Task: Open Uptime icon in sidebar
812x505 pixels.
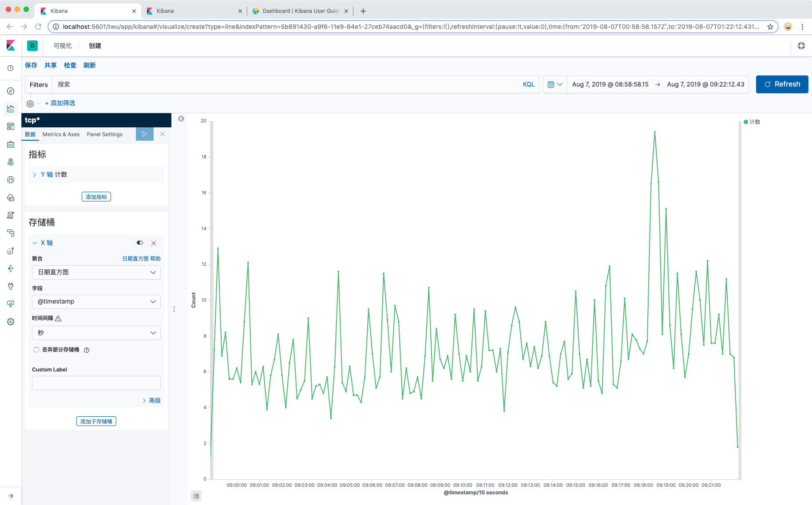Action: pos(11,251)
